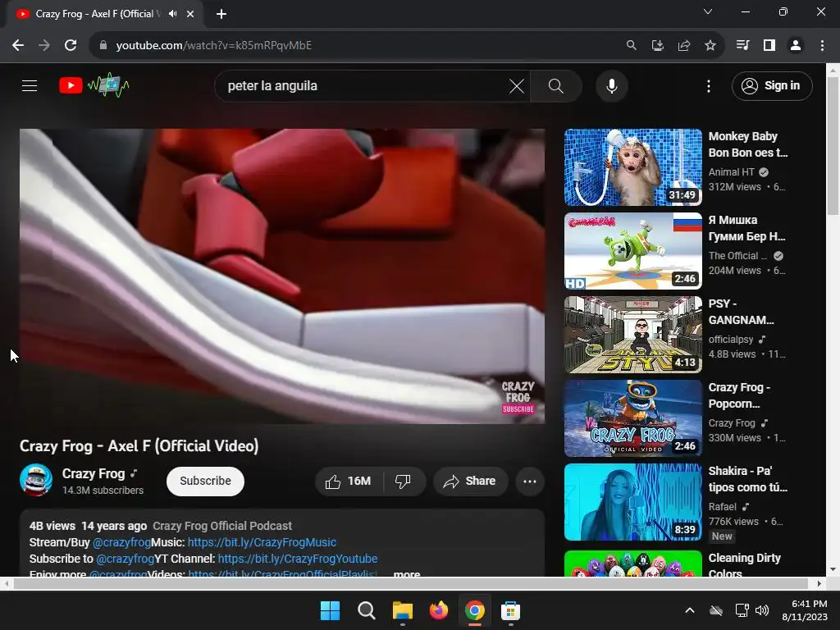Click the video player area
The height and width of the screenshot is (630, 840).
click(x=282, y=276)
